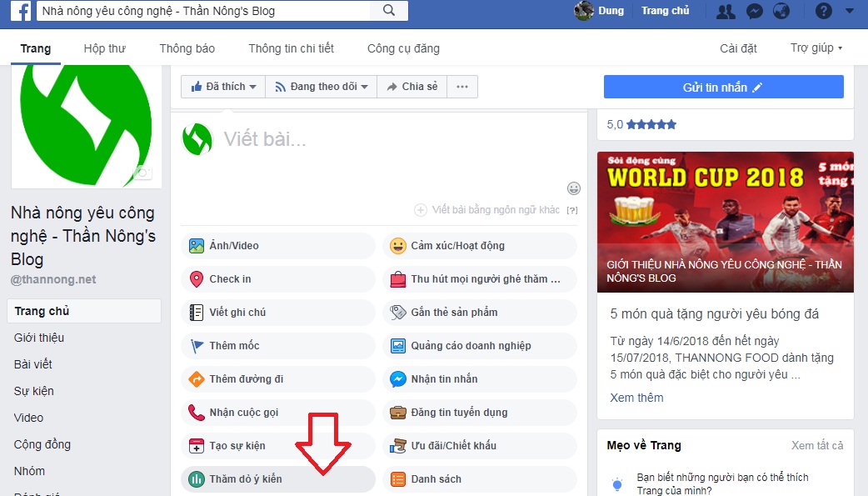The image size is (868, 496).
Task: Open the notifications globe icon
Action: 781,11
